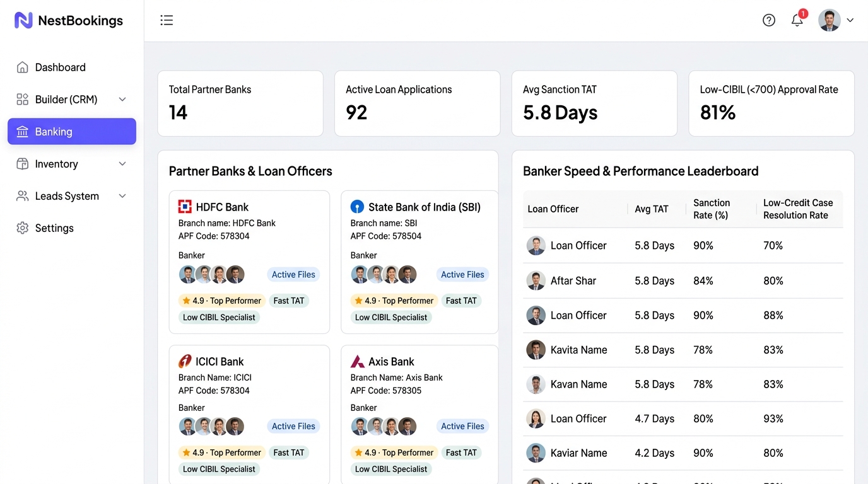
Task: Select Kaviar Name leaderboard row
Action: click(x=683, y=453)
